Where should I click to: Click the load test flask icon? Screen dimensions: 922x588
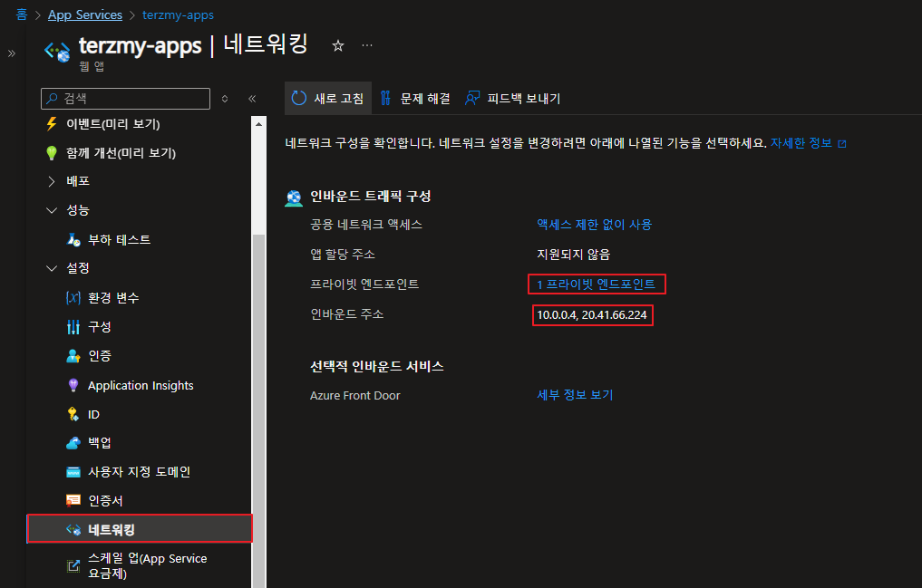[x=73, y=240]
